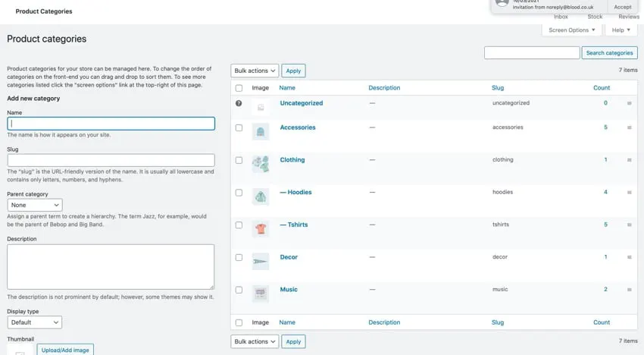Open the Accessories category thumbnail image
Viewport: 644px width, 355px height.
[x=261, y=132]
